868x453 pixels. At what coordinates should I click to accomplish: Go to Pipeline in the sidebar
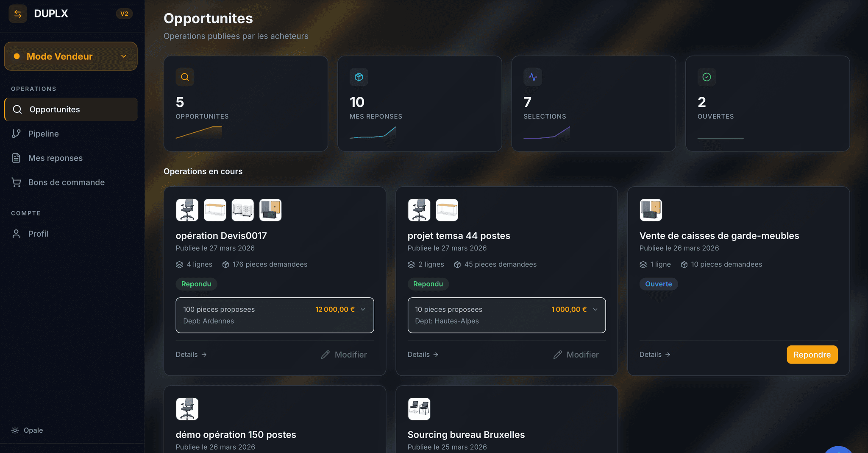click(43, 134)
